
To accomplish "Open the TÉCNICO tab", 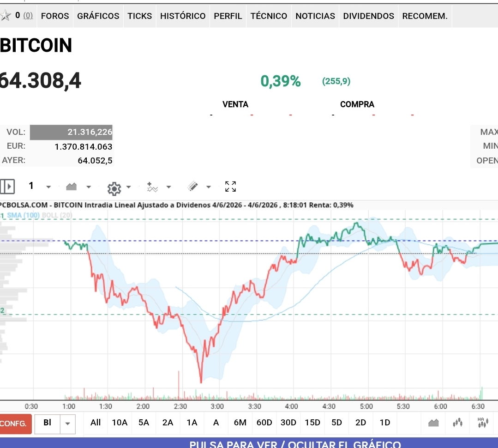I will tap(269, 16).
